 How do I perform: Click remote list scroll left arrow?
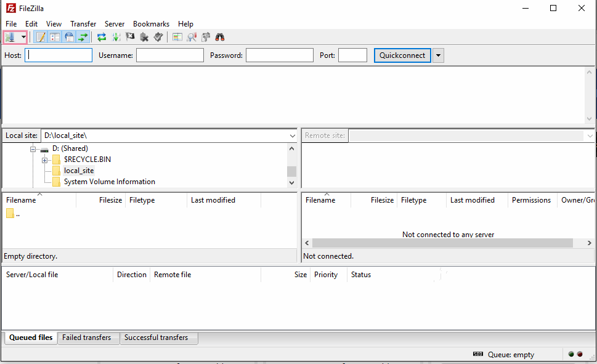point(307,243)
